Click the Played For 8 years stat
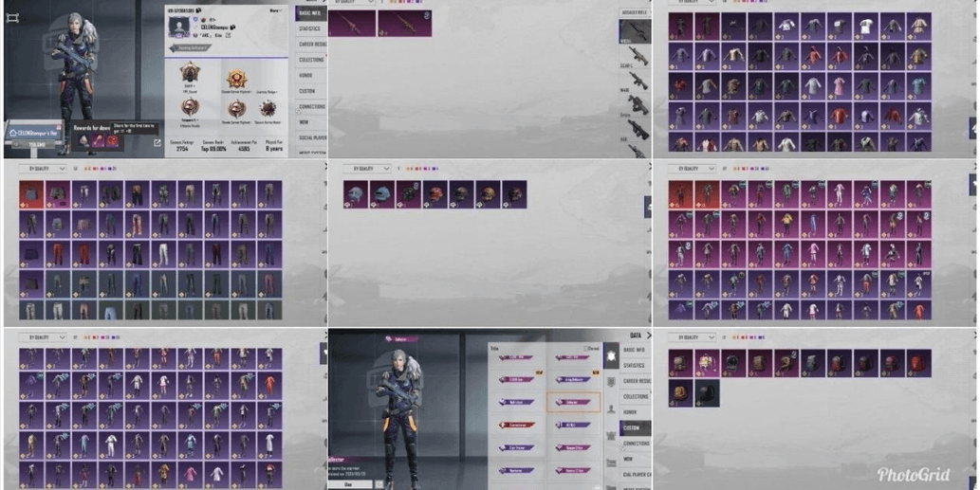The width and height of the screenshot is (980, 490). [x=274, y=146]
